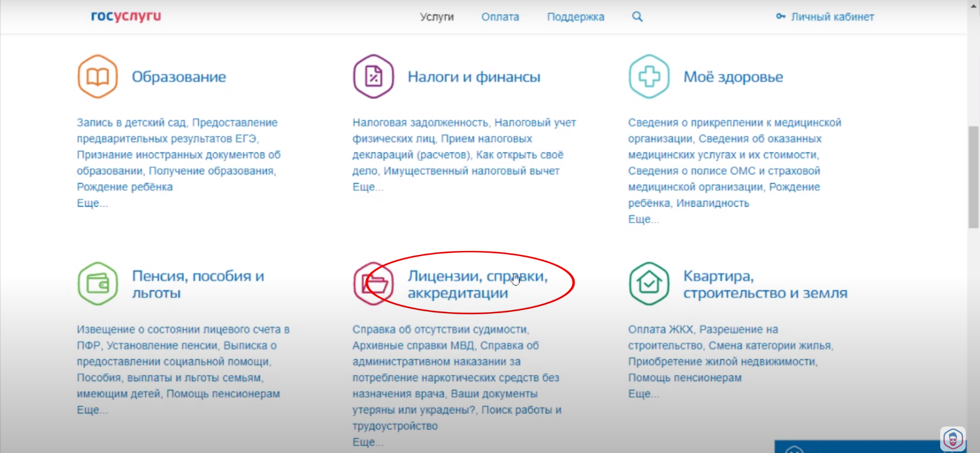Click the Квартира house icon

point(649,284)
